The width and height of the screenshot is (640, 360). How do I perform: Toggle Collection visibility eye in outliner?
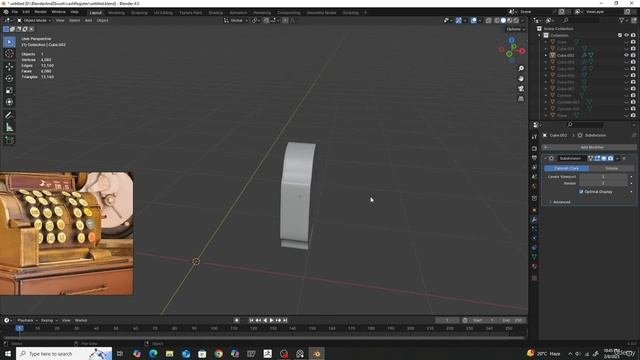click(627, 36)
